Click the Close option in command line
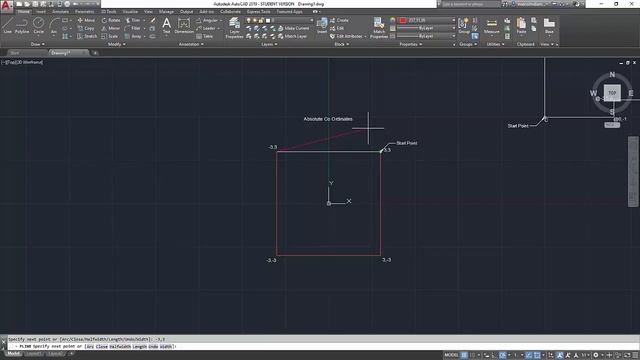The image size is (640, 360). [102, 347]
